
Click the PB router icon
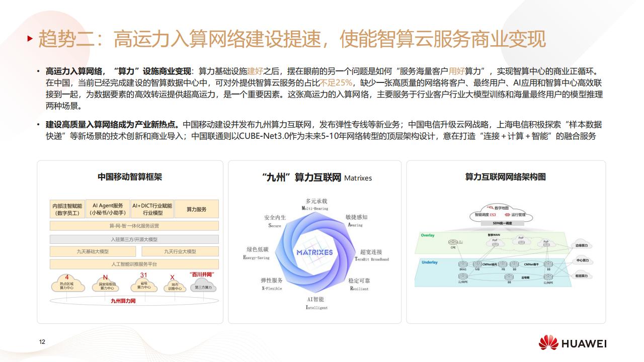[503, 264]
